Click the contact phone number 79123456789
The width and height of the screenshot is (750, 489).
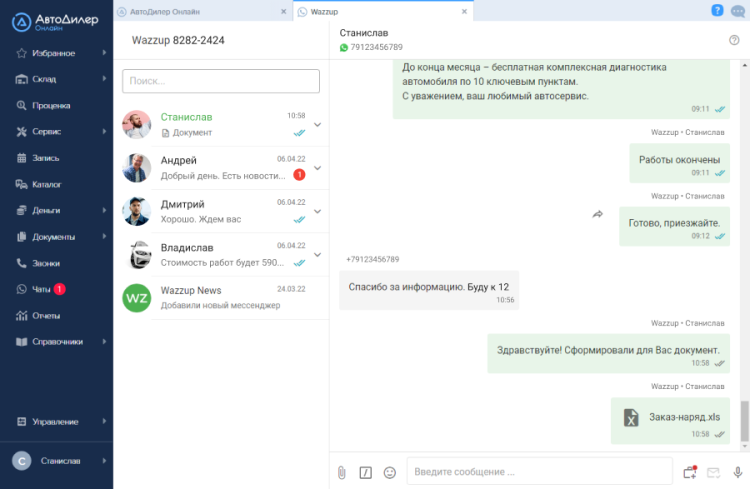[376, 47]
